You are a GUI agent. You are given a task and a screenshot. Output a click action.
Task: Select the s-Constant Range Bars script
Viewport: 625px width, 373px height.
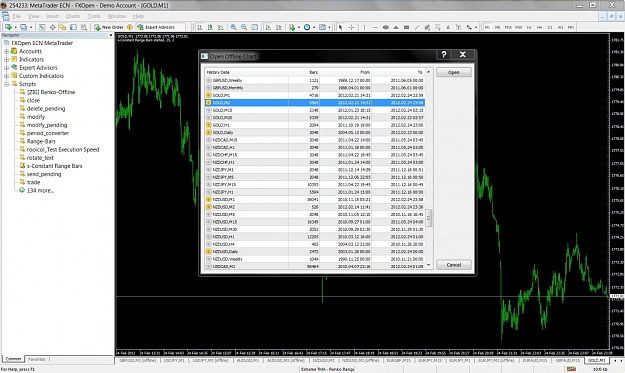pyautogui.click(x=54, y=166)
